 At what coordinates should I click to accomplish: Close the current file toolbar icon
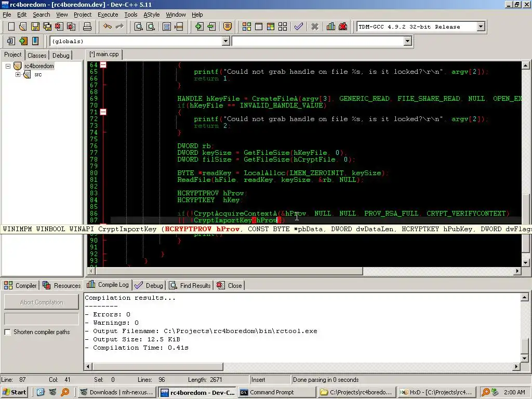pos(59,26)
